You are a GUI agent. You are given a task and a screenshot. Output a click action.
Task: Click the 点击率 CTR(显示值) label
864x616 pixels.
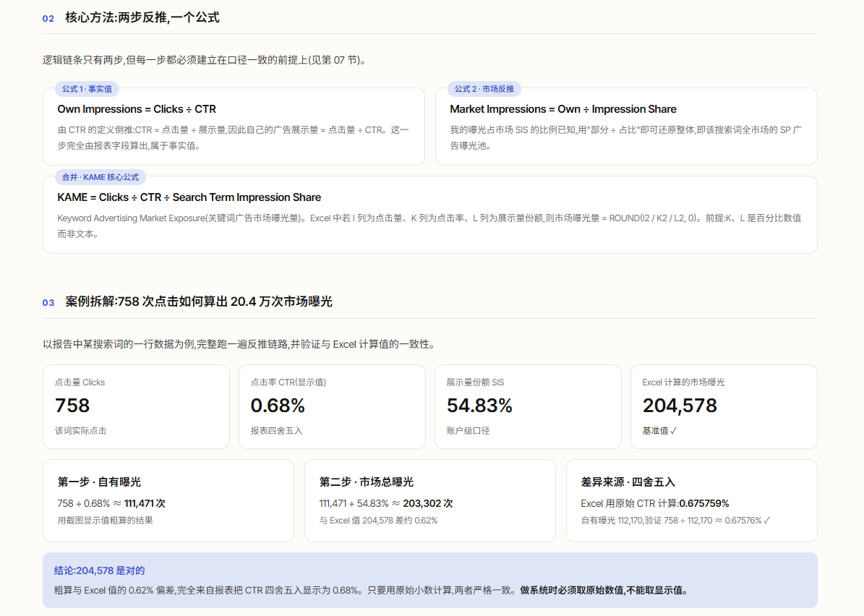tap(288, 382)
